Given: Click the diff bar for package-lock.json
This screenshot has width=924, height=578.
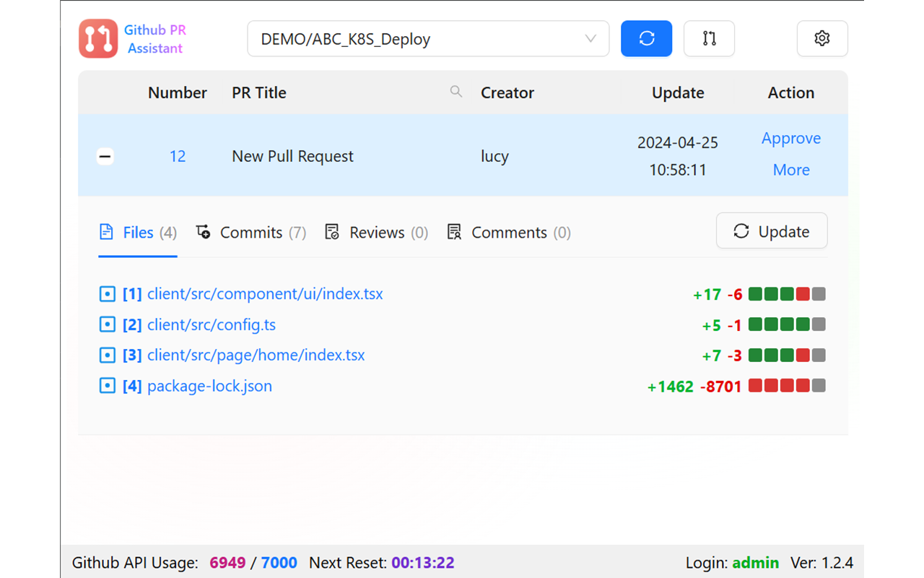Looking at the screenshot, I should (787, 386).
